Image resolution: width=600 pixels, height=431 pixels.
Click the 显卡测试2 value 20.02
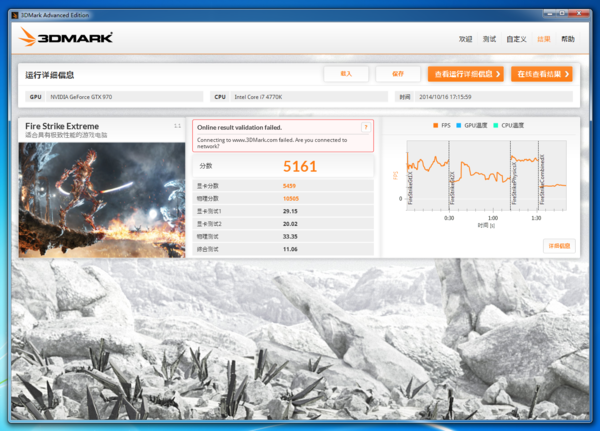coord(290,224)
